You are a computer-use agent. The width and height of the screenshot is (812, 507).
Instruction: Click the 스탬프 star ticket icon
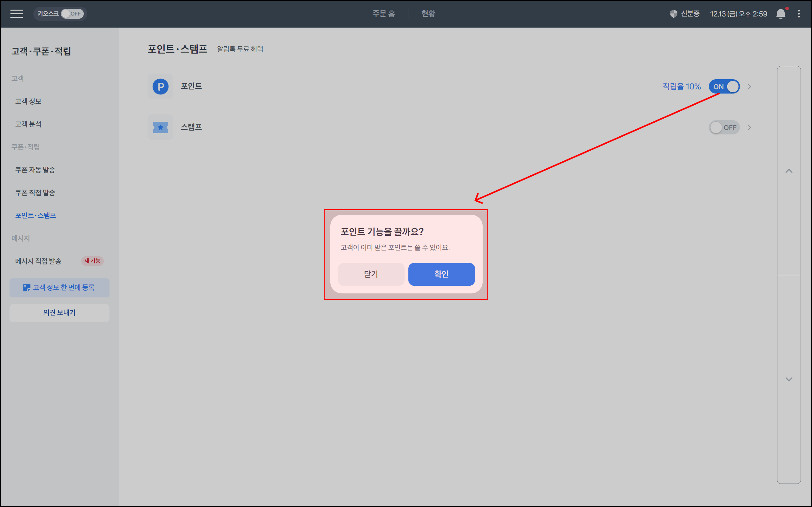160,127
